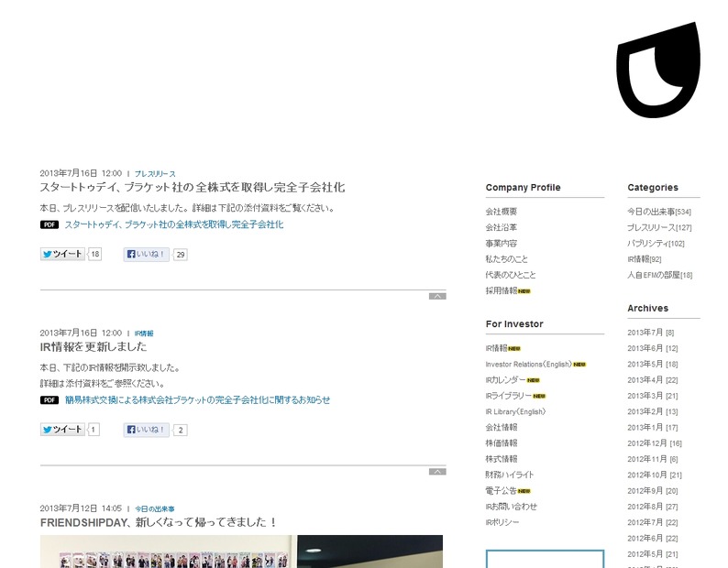Image resolution: width=728 pixels, height=568 pixels.
Task: Tweet the IR情報を更新しました post
Action: 62,430
